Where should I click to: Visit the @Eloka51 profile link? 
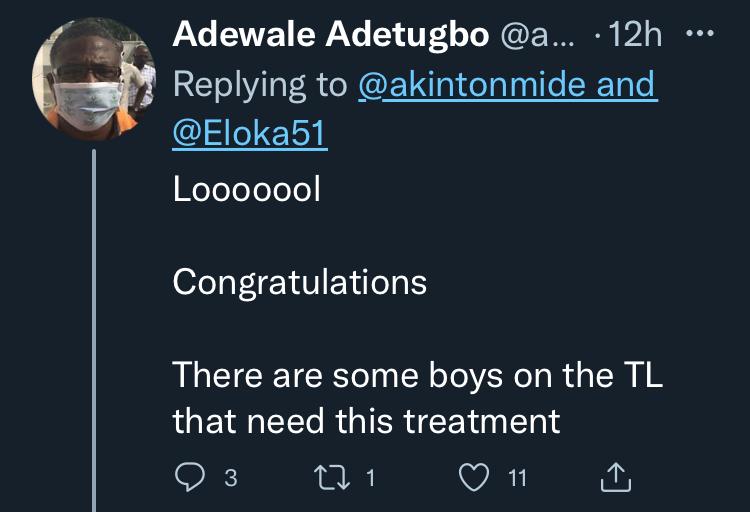click(250, 133)
